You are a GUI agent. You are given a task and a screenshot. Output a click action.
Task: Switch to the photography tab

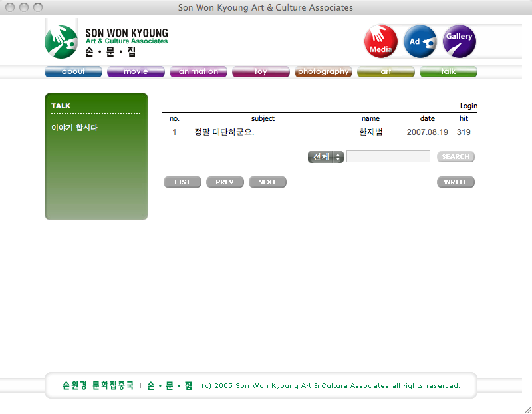tap(323, 72)
